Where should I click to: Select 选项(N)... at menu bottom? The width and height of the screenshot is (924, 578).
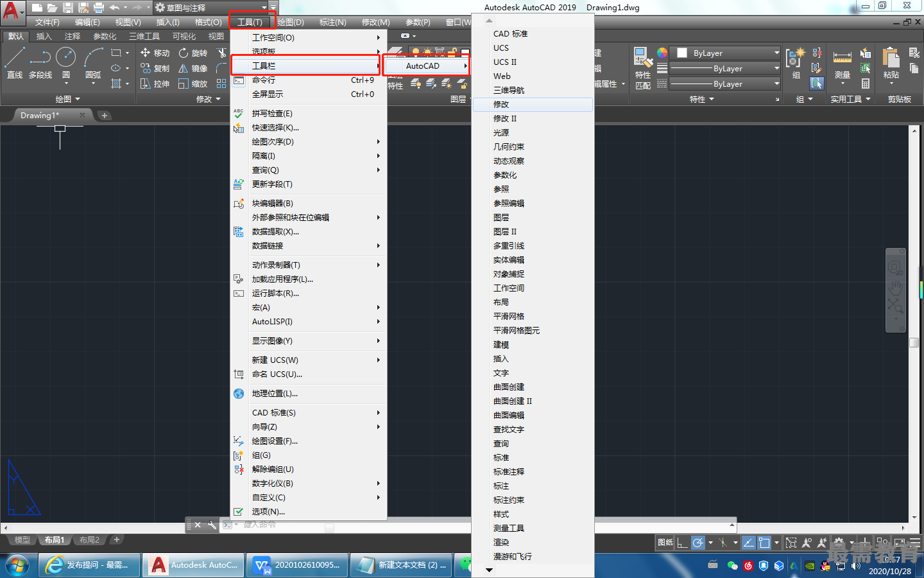point(308,511)
